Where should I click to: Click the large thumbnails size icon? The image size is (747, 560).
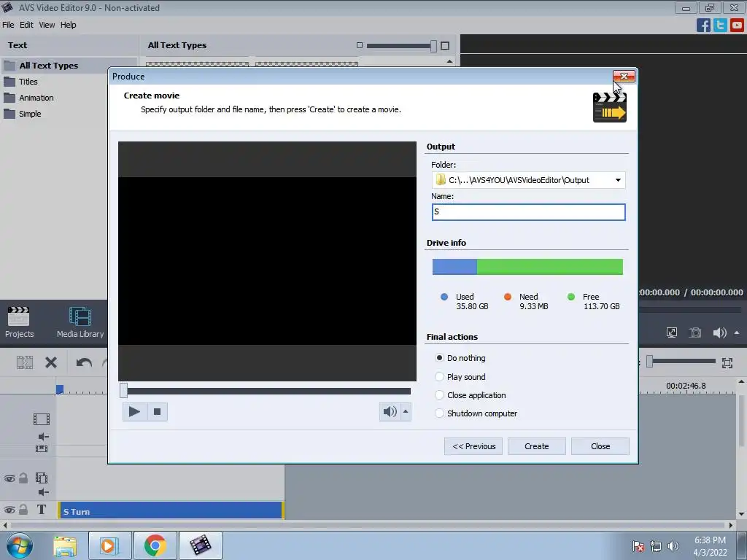tap(445, 46)
